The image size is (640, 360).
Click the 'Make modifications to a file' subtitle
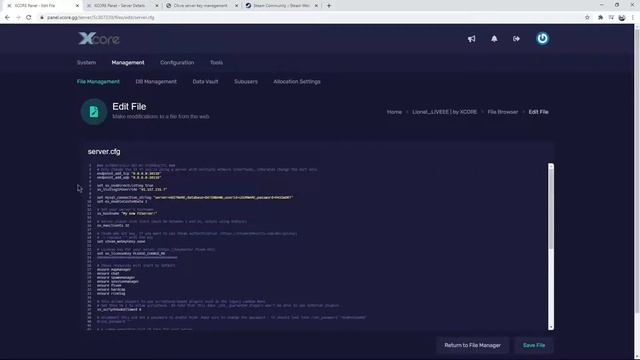point(161,117)
